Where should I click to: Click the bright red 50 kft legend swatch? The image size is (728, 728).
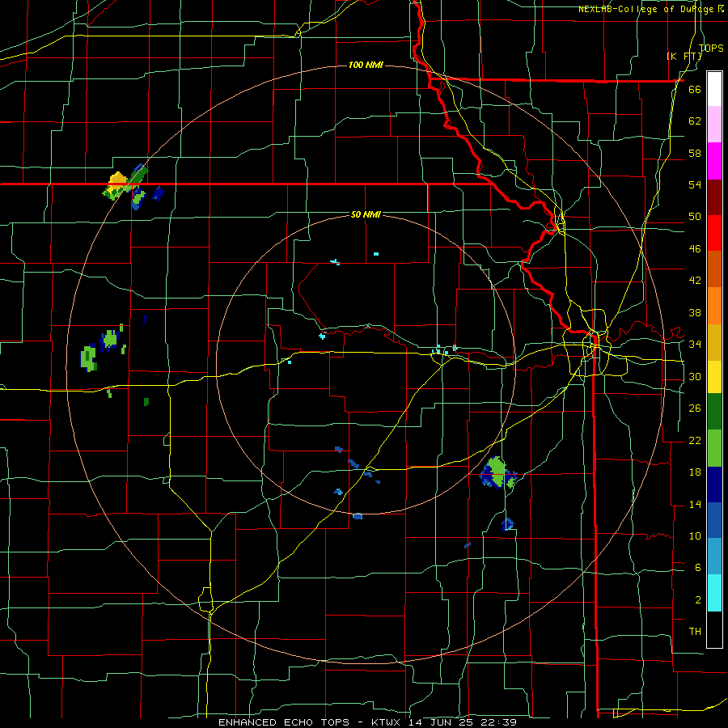tap(714, 233)
